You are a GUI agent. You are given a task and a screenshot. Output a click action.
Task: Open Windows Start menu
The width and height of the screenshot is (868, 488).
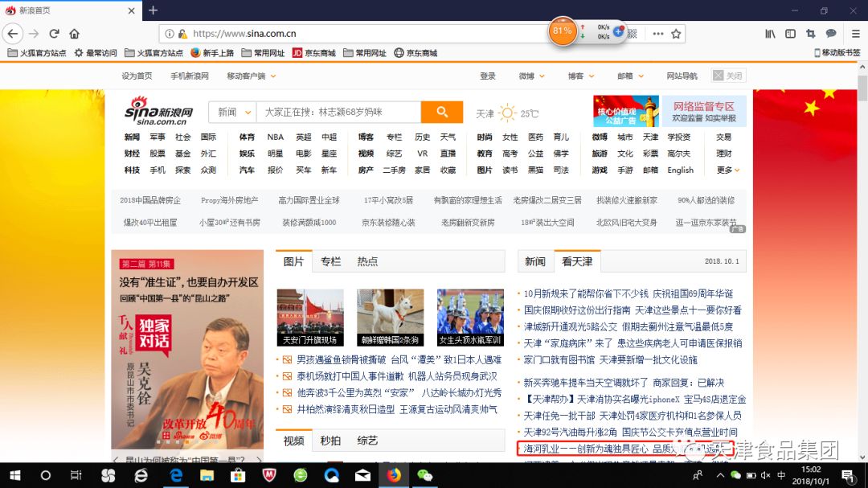click(15, 475)
